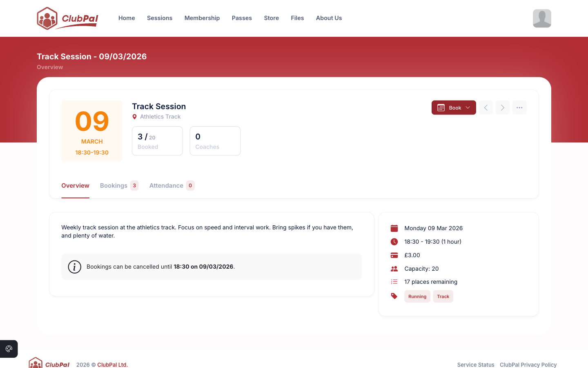The width and height of the screenshot is (588, 368).
Task: Select the Track tag chip
Action: 443,296
